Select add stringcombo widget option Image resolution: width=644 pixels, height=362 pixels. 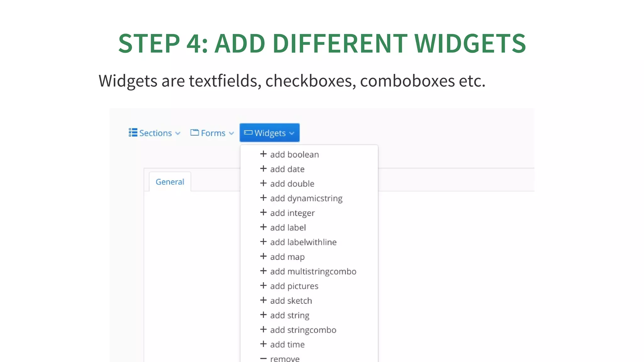[309, 330]
